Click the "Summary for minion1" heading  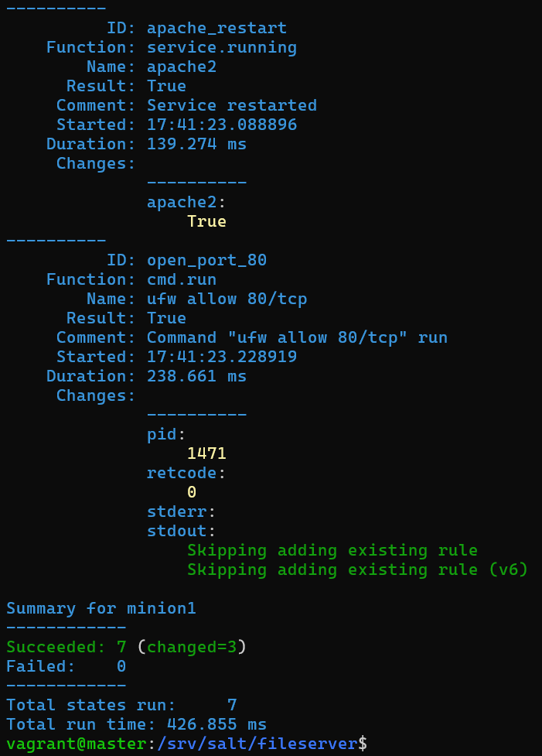(x=101, y=609)
